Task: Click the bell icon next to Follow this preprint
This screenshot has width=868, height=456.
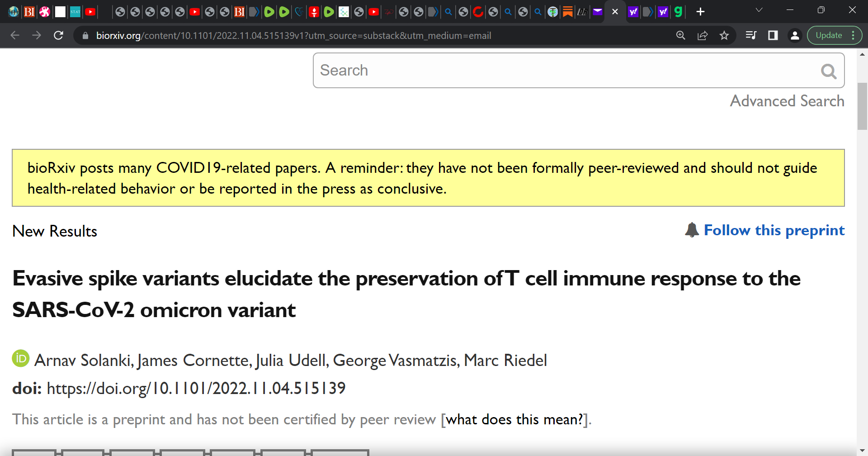Action: pos(692,230)
